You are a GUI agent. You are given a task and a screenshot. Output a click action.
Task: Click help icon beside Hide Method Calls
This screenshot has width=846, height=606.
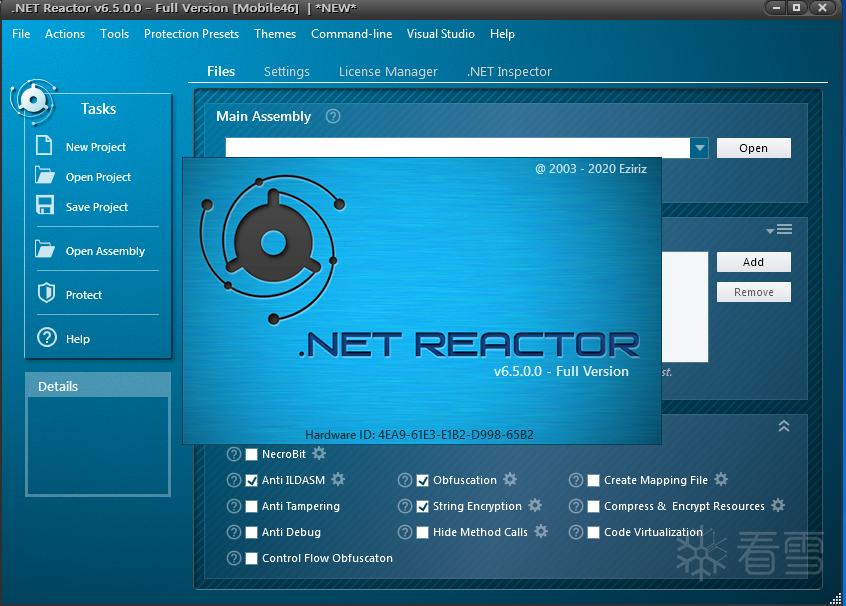[x=405, y=532]
